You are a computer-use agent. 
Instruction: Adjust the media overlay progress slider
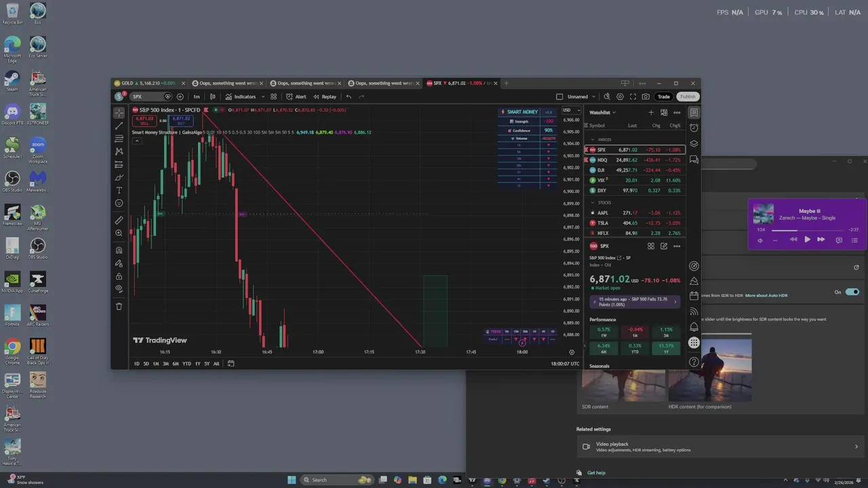(807, 230)
